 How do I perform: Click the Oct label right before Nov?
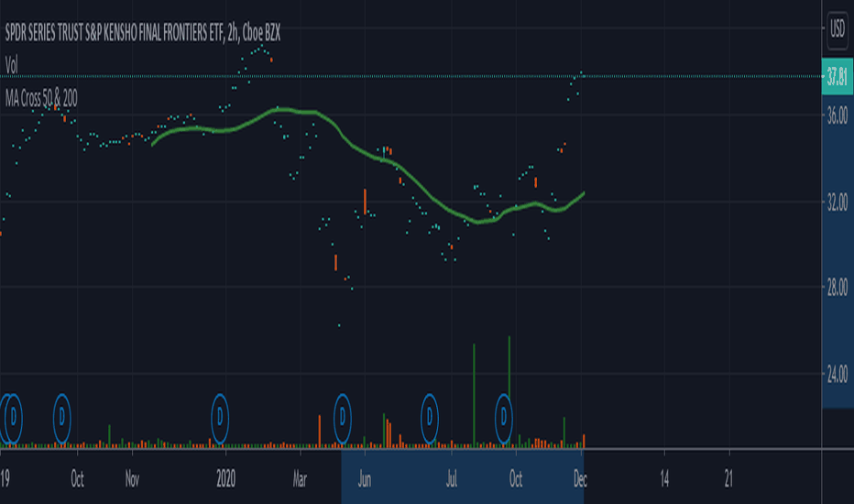coord(77,479)
